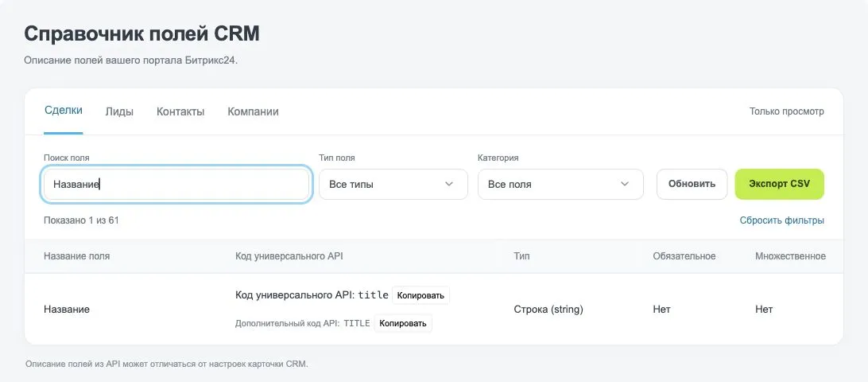Screen dimensions: 868x382
Task: Click the Сбросить фильтры link
Action: [x=781, y=220]
